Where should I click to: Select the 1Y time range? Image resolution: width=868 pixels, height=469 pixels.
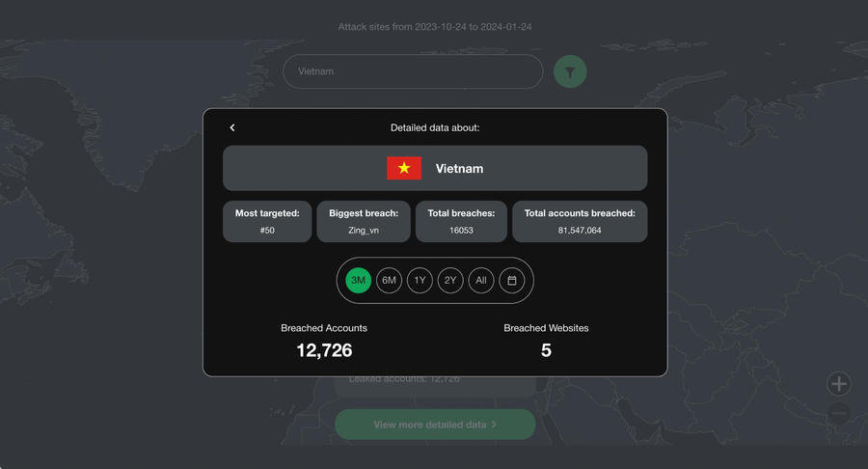420,280
